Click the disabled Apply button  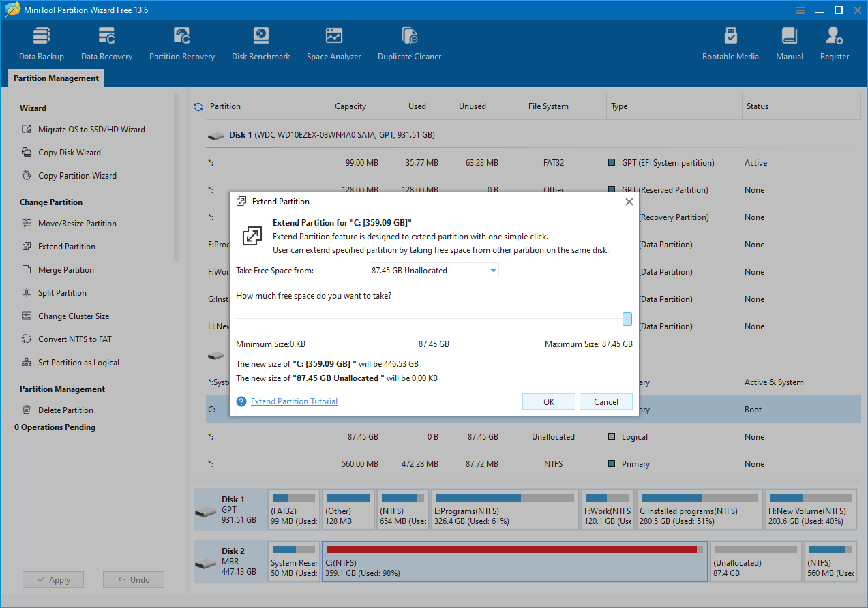click(53, 579)
